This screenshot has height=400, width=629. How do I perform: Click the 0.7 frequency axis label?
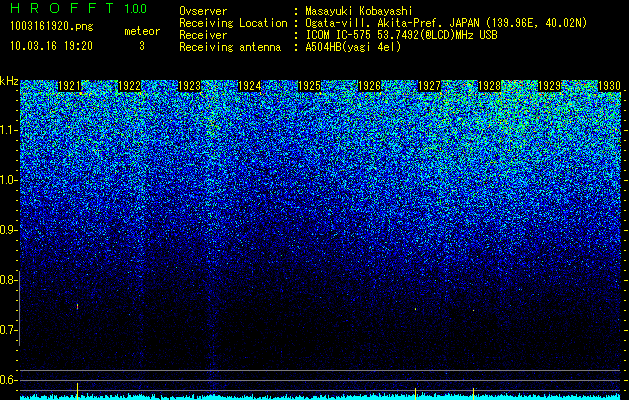tap(9, 330)
